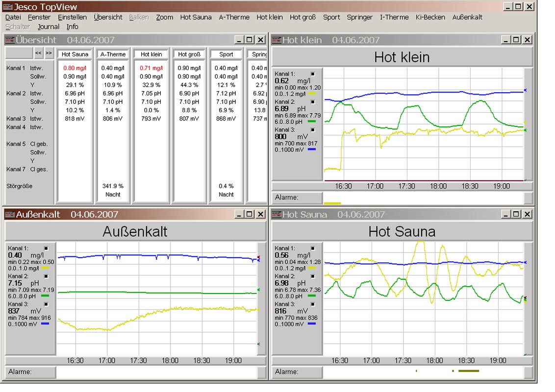Toggle Kanal 2 curve in Hot Sauna panel
555x392 pixels.
coord(313,277)
